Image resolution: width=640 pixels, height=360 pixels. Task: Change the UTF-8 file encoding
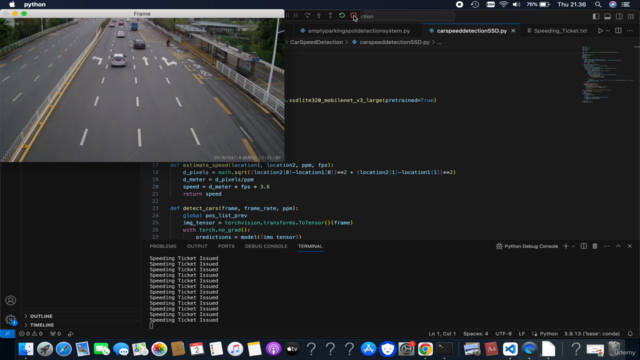click(x=503, y=333)
